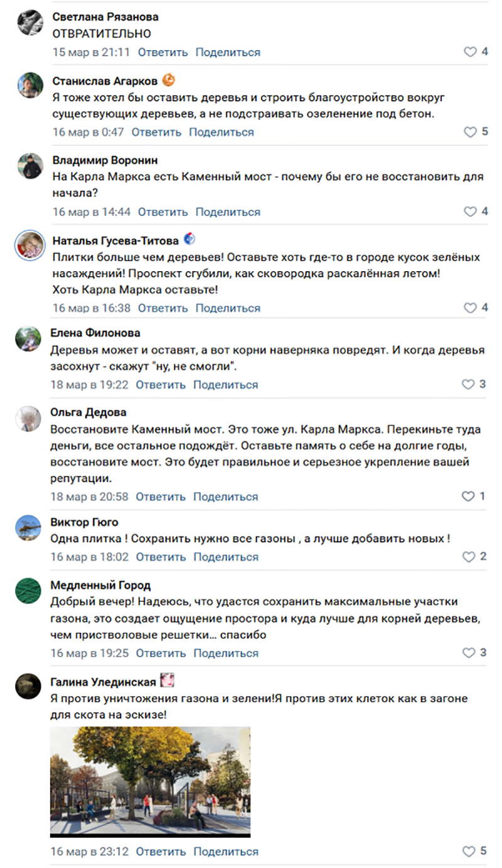
Task: Tap heart on Елена Филонова's comment
Action: (x=468, y=384)
